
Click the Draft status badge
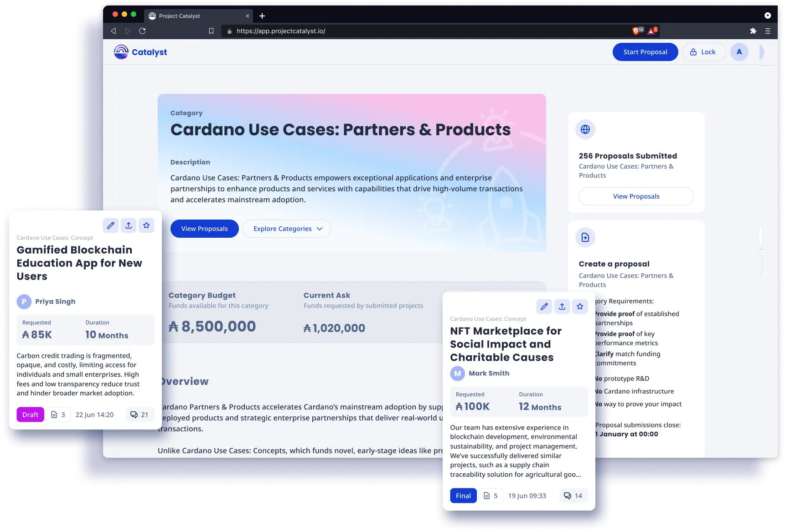pyautogui.click(x=31, y=414)
